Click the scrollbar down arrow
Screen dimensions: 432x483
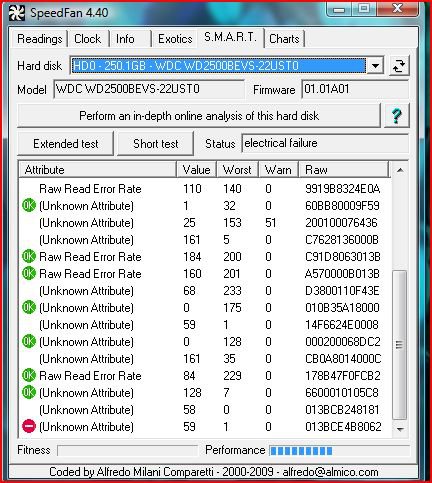[400, 429]
